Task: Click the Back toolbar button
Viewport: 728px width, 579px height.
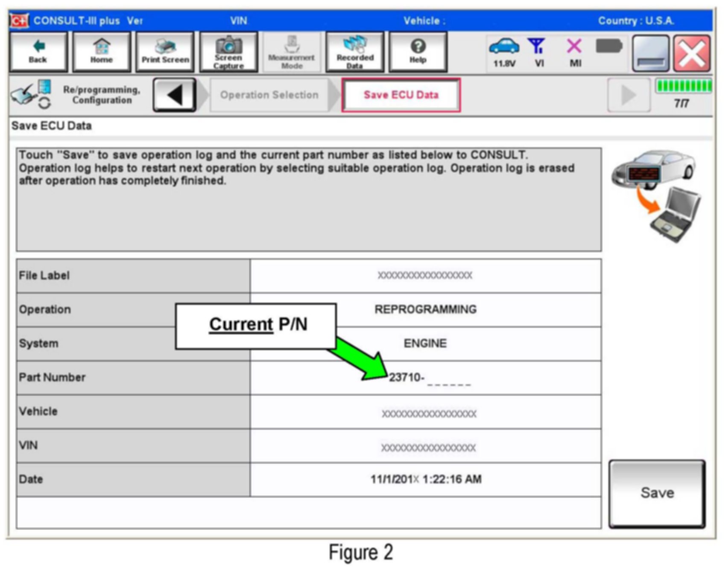Action: (38, 52)
